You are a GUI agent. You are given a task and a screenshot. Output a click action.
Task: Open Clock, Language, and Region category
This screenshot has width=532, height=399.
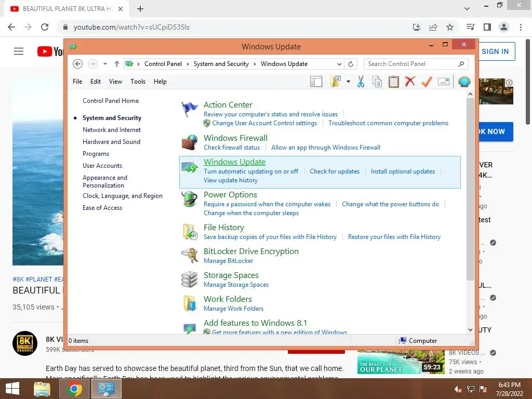[x=123, y=196]
